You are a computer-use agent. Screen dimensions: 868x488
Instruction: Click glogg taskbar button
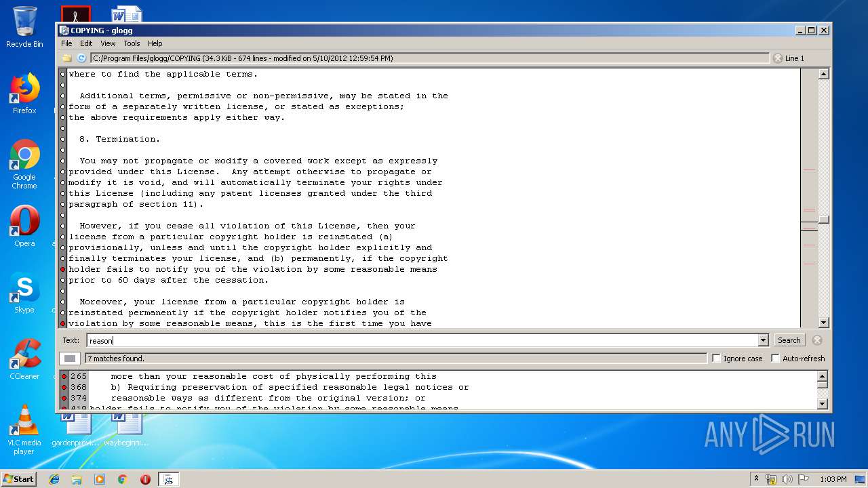(169, 479)
